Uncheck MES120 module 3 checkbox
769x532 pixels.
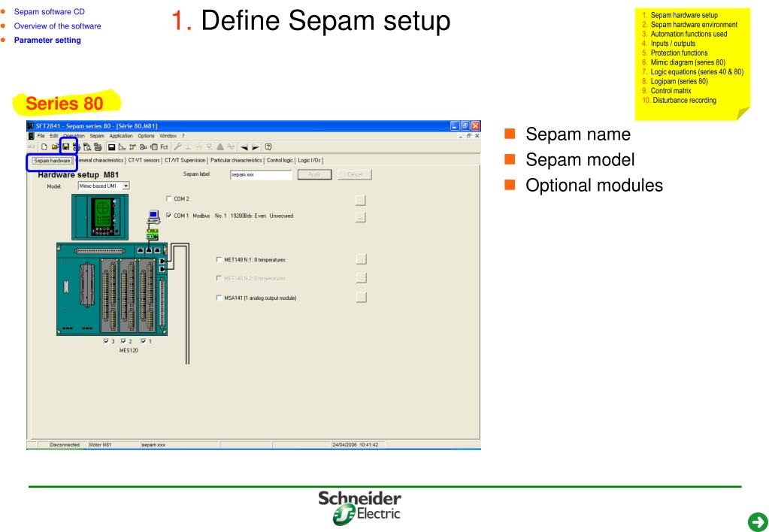point(106,341)
